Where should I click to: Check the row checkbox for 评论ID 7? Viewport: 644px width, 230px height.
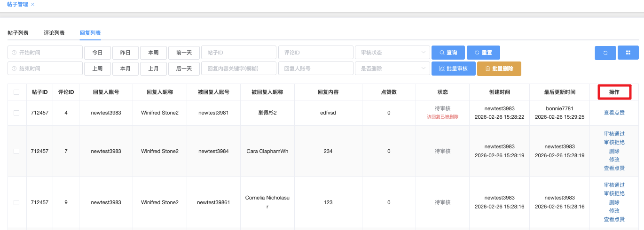[16, 151]
